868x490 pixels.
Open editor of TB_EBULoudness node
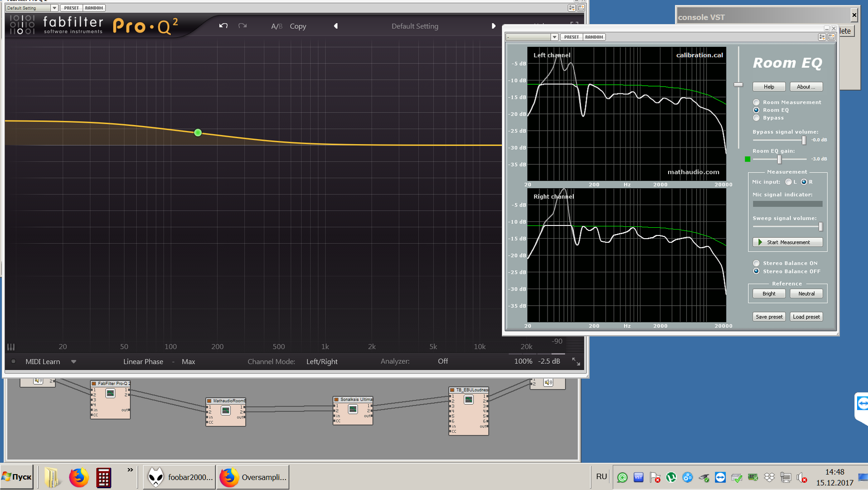(469, 400)
